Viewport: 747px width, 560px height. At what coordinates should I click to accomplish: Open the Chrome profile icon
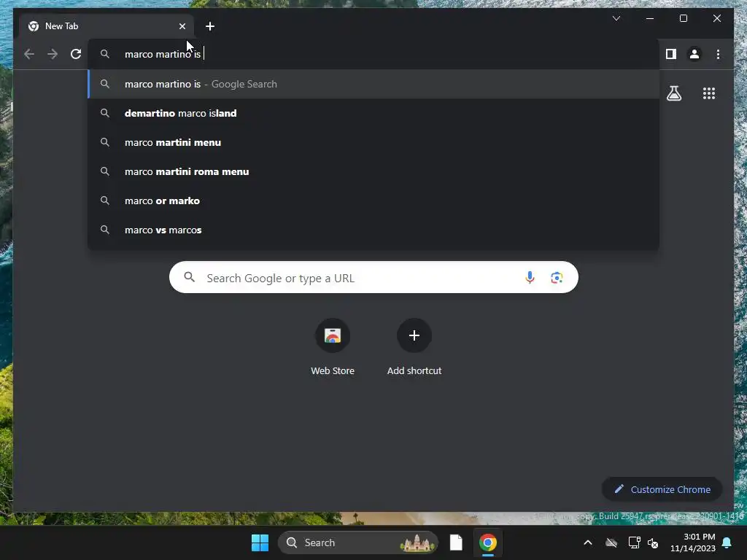[694, 54]
